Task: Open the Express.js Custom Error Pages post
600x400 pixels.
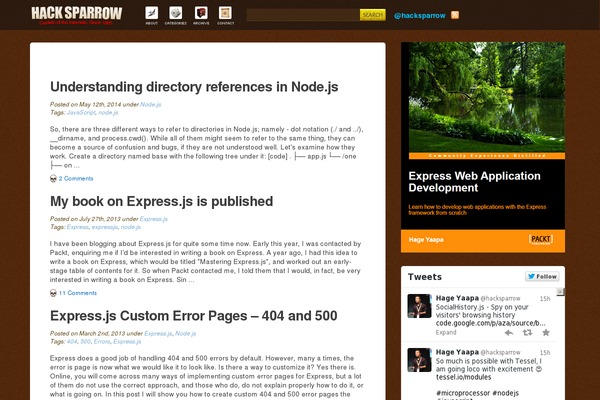Action: (x=193, y=316)
